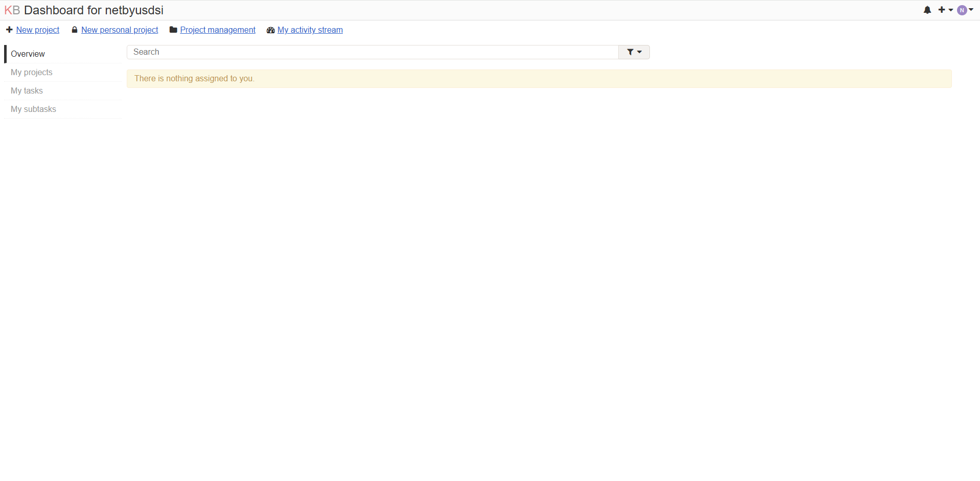The image size is (980, 481).
Task: Click the folder icon beside Project management
Action: [x=173, y=30]
